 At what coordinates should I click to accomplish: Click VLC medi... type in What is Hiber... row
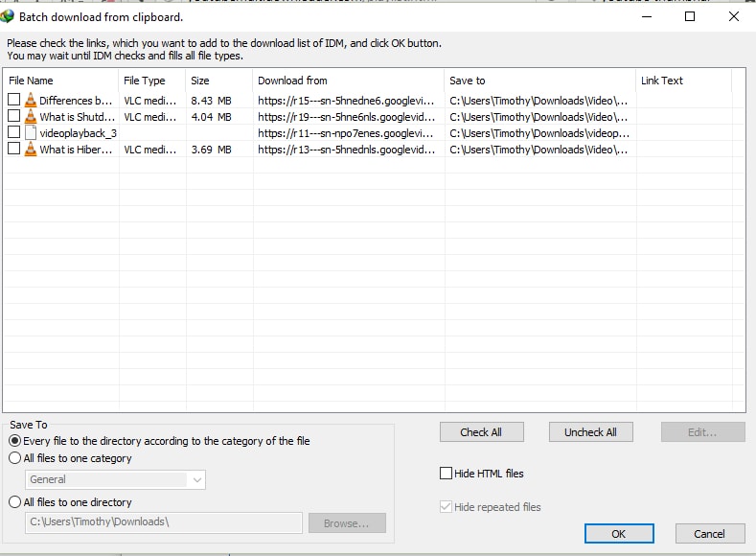pyautogui.click(x=149, y=150)
